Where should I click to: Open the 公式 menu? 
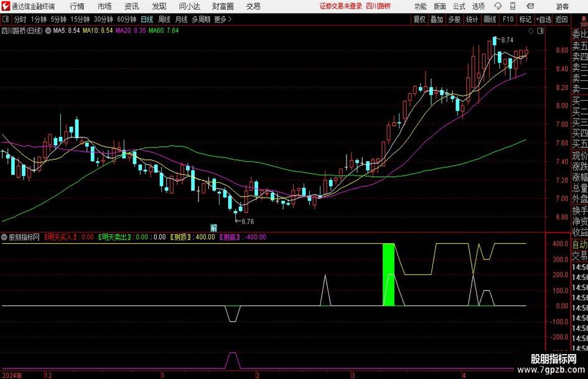(459, 6)
